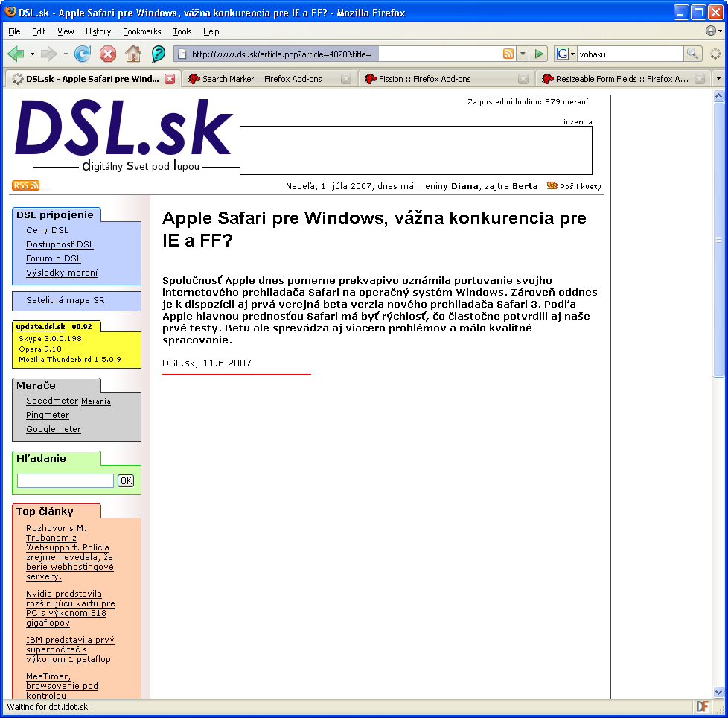728x718 pixels.
Task: Open the Bookmarks menu
Action: [141, 31]
